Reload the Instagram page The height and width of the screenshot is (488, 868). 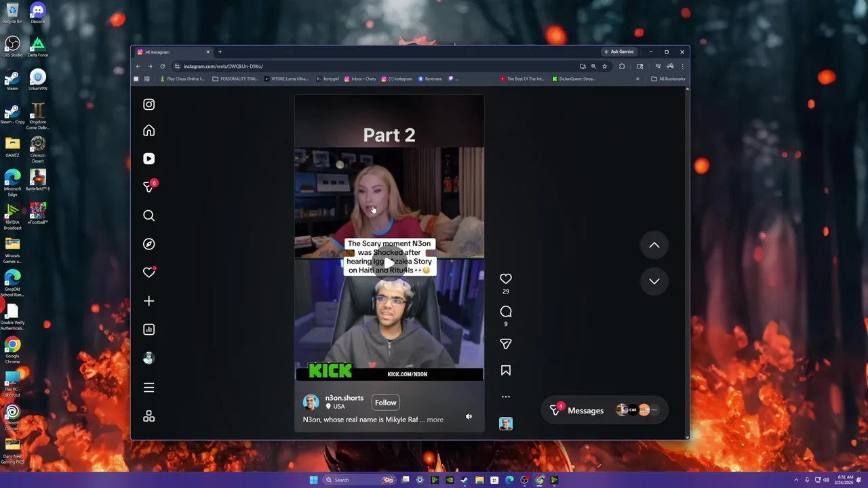(162, 66)
